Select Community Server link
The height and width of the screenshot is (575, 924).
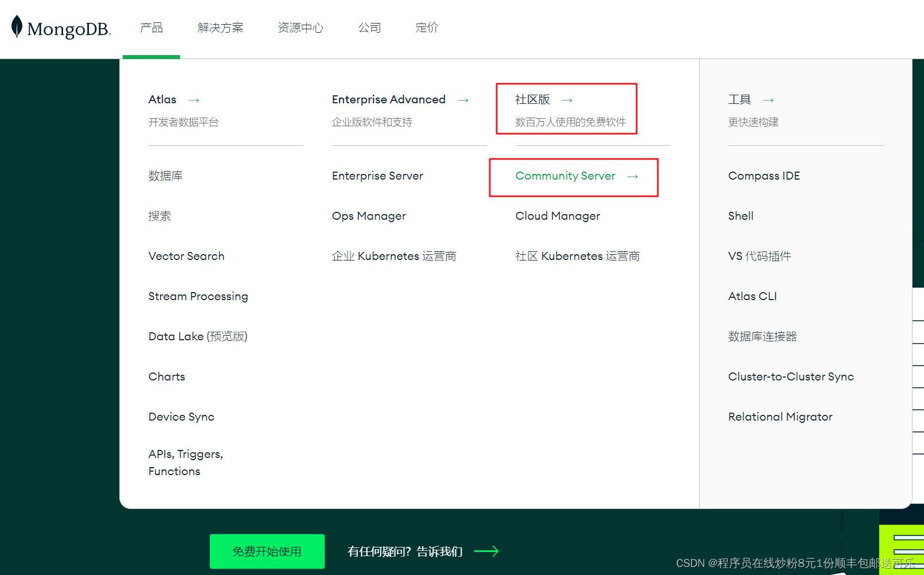coord(566,176)
